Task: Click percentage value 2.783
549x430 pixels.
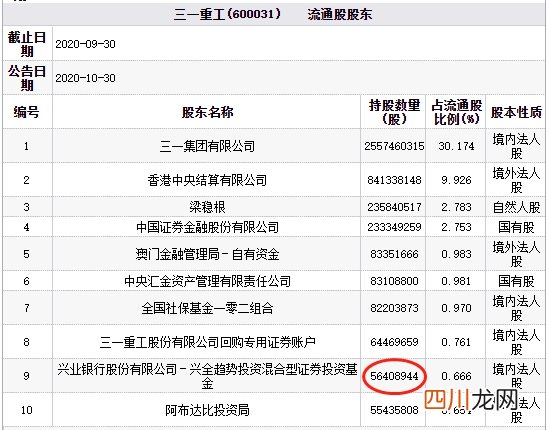Action: point(456,207)
